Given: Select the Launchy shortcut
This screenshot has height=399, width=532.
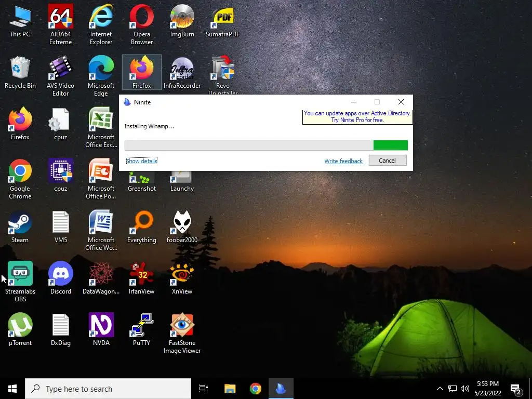Looking at the screenshot, I should 182,182.
